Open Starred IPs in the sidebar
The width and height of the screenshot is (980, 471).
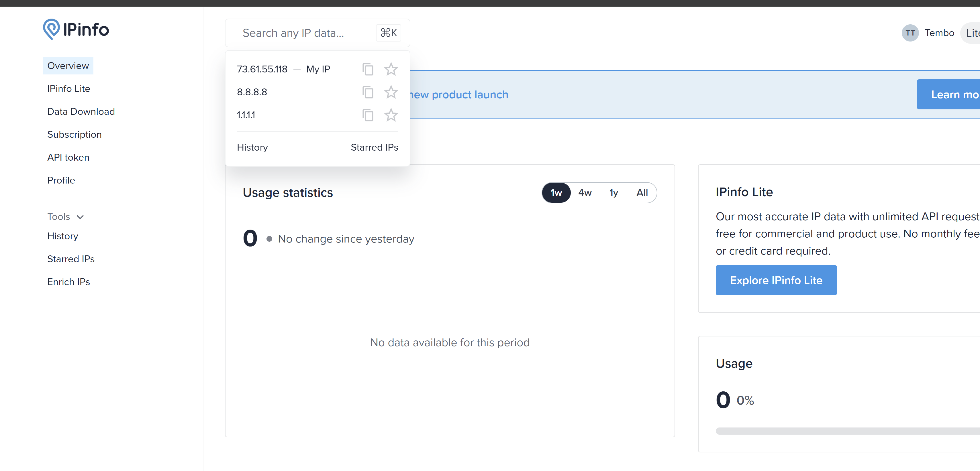point(71,259)
